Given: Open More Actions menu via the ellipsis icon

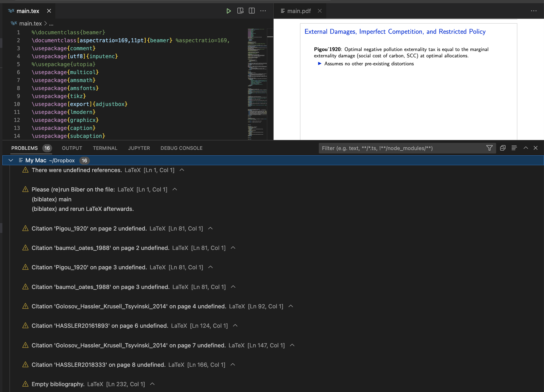Looking at the screenshot, I should pos(263,11).
